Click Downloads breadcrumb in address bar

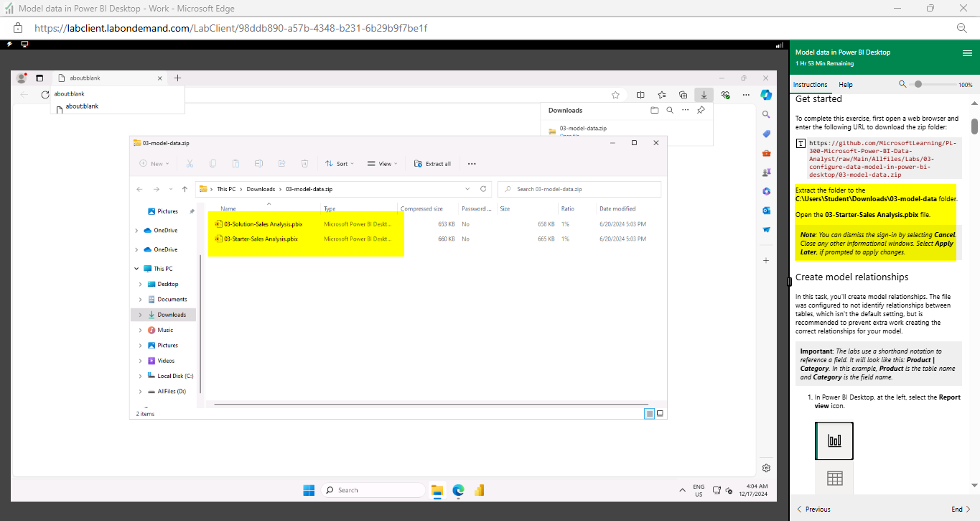pyautogui.click(x=261, y=189)
